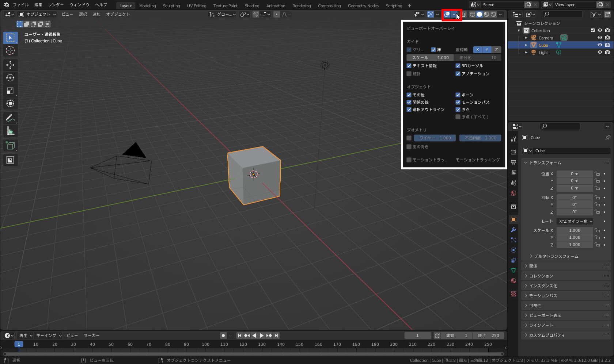Play the animation forward
Screen dimensions: 614x364
(x=262, y=336)
